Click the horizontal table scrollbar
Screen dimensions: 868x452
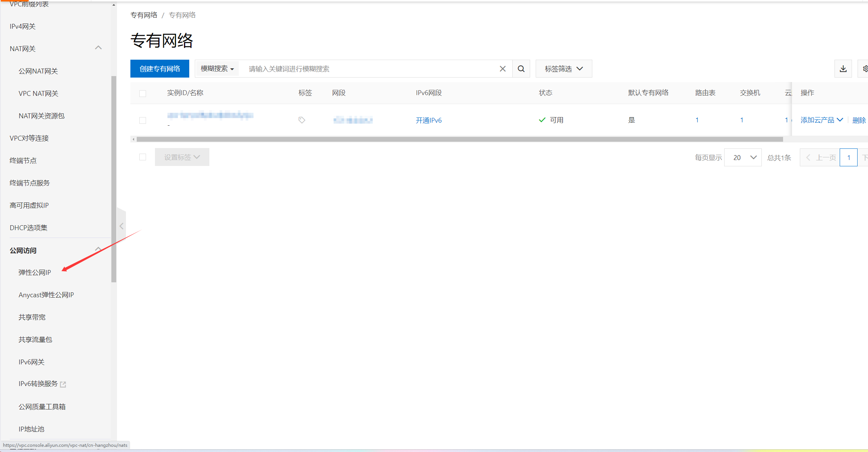[x=459, y=139]
